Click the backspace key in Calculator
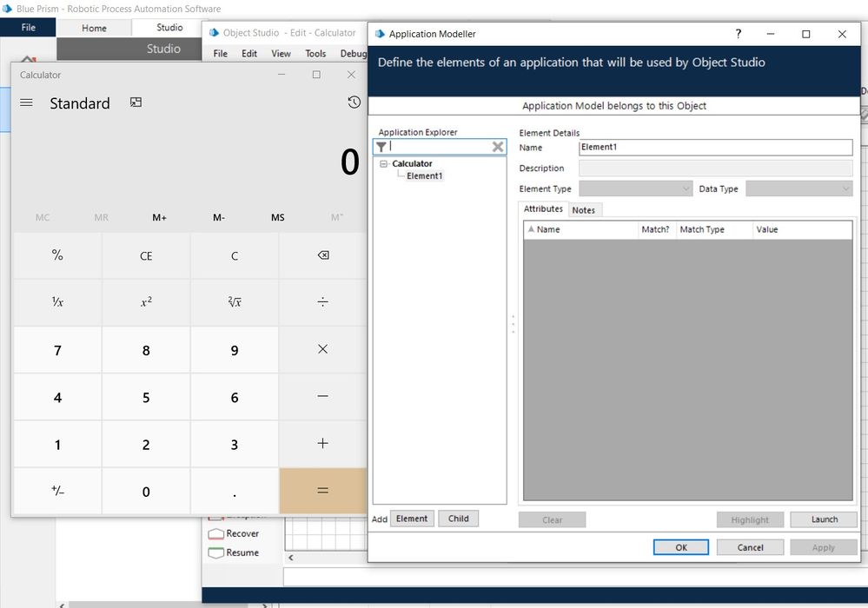The image size is (868, 608). [x=322, y=255]
